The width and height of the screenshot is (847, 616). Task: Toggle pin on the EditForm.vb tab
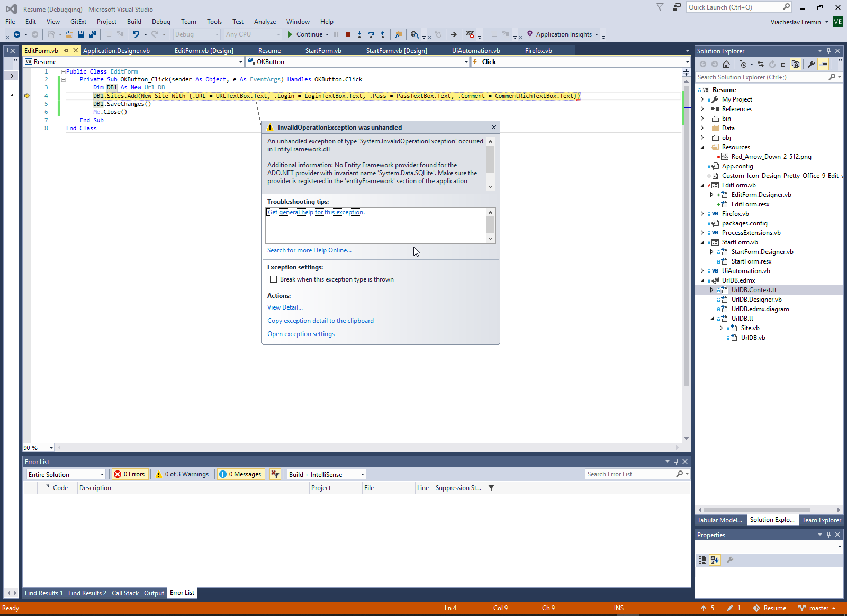point(66,51)
